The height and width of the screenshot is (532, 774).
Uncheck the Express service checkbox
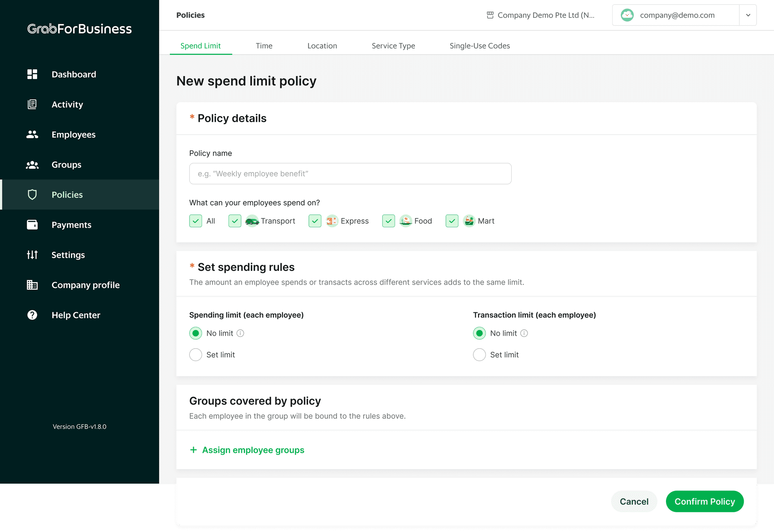pyautogui.click(x=315, y=221)
